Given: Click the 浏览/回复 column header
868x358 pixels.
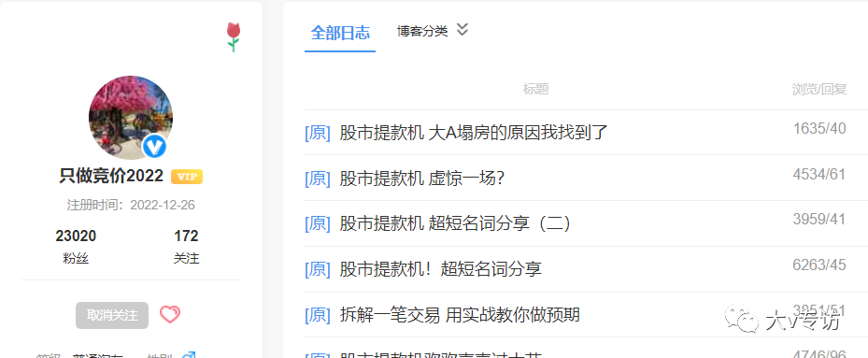Looking at the screenshot, I should tap(819, 89).
